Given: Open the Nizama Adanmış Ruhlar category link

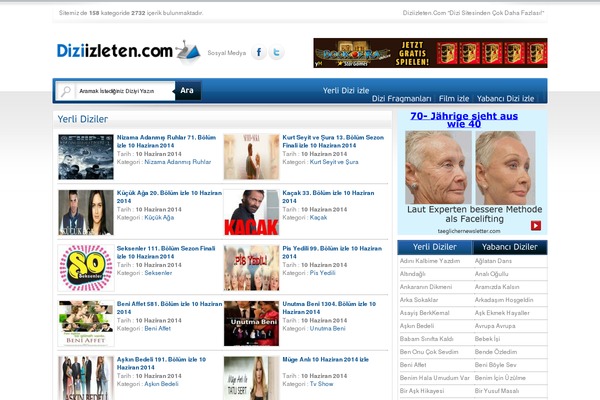Looking at the screenshot, I should (x=178, y=162).
